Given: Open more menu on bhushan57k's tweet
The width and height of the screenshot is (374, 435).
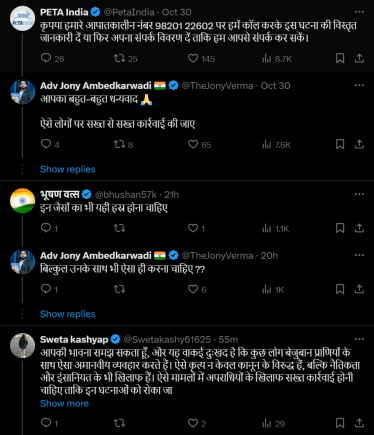Looking at the screenshot, I should pyautogui.click(x=359, y=194).
